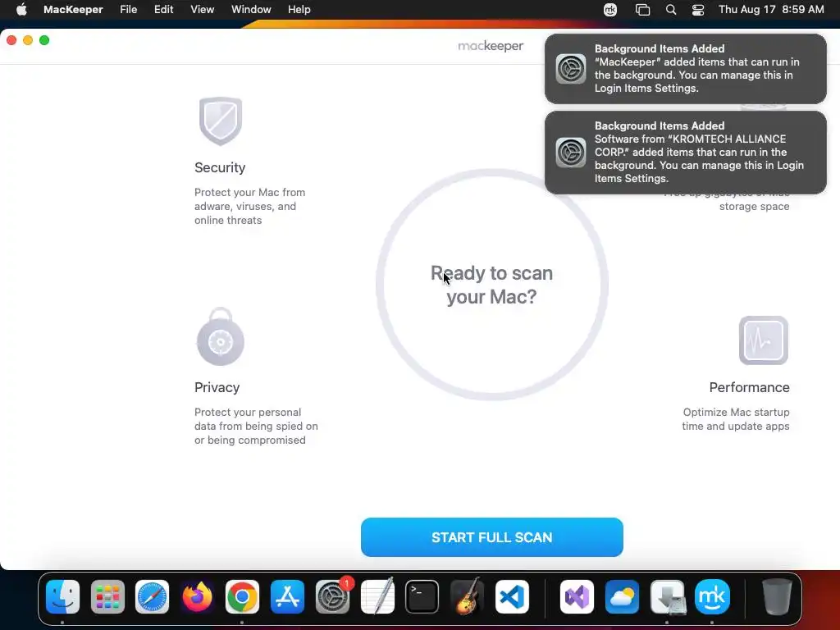
Task: Open the Edit menu
Action: coord(163,10)
